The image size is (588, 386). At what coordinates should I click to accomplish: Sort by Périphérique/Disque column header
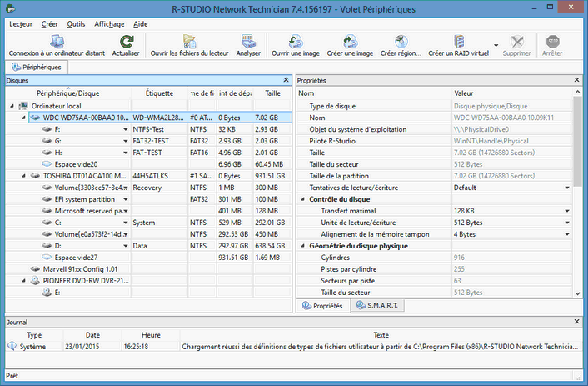pos(67,93)
